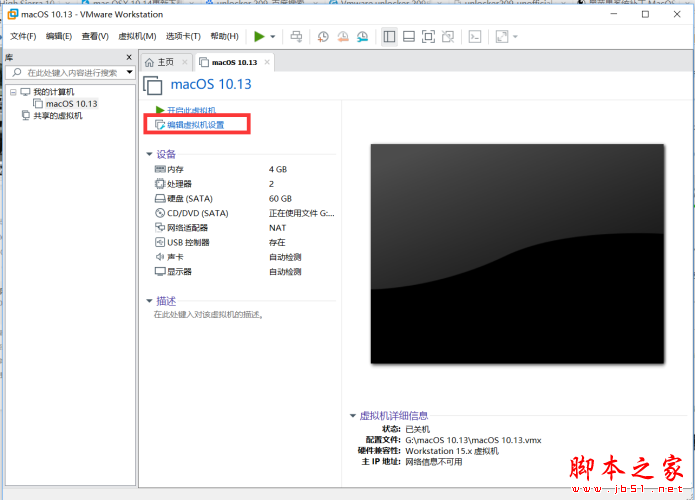Click the 网络信息不可用 IP address text
Viewport: 695px width, 500px height.
433,462
